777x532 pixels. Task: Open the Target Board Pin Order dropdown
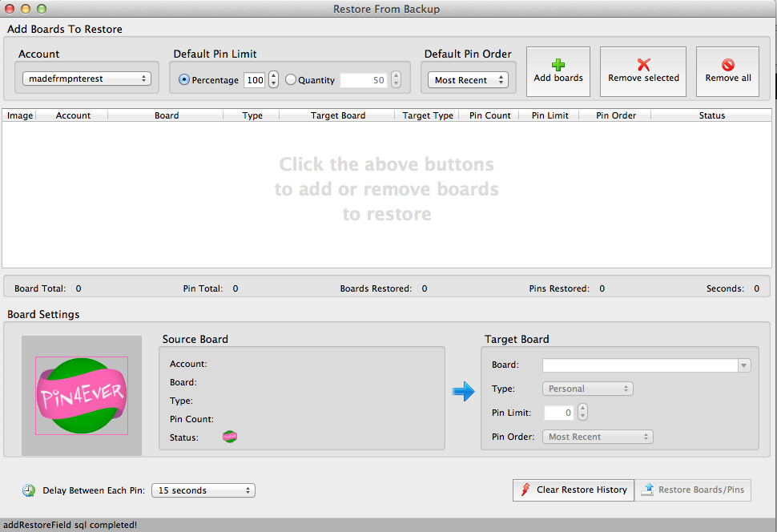coord(598,437)
